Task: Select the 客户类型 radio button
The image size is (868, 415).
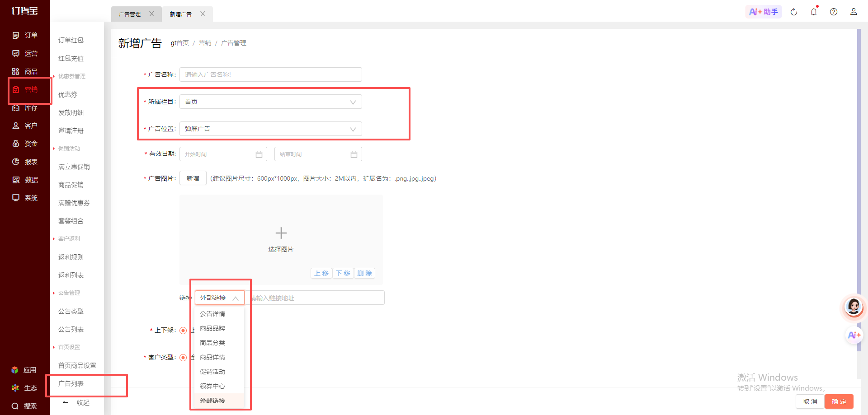Action: [x=183, y=358]
